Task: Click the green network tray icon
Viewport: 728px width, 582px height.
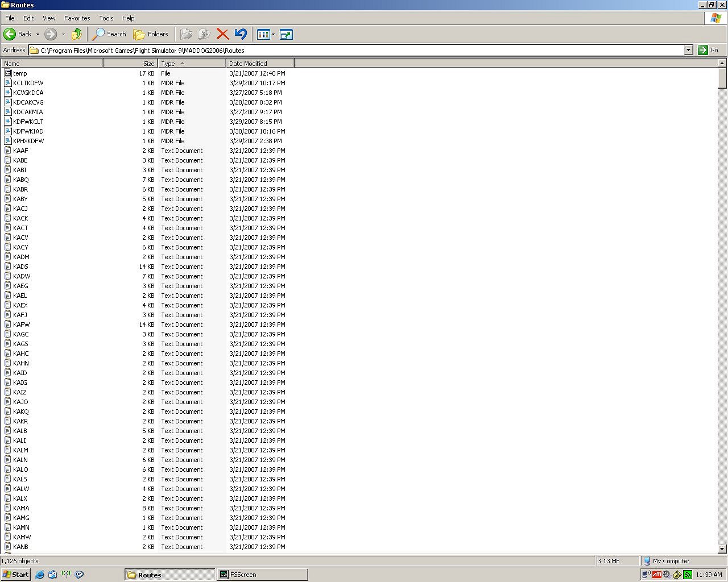Action: [x=688, y=575]
